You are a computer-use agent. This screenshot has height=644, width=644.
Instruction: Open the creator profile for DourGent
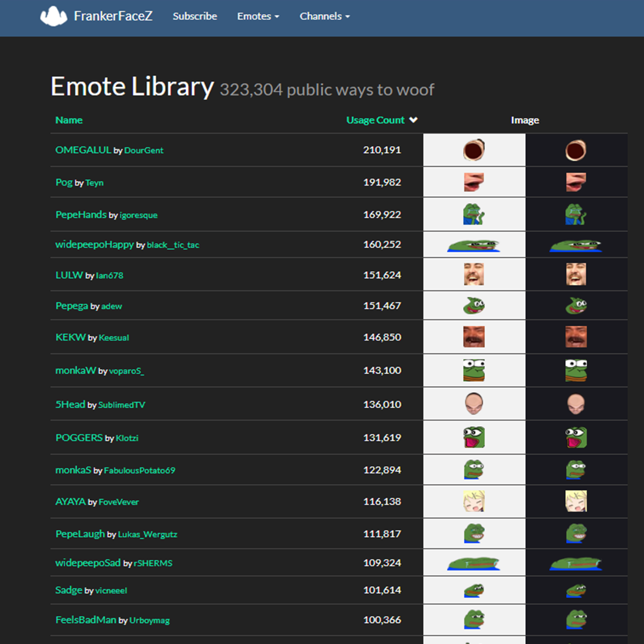pyautogui.click(x=144, y=150)
